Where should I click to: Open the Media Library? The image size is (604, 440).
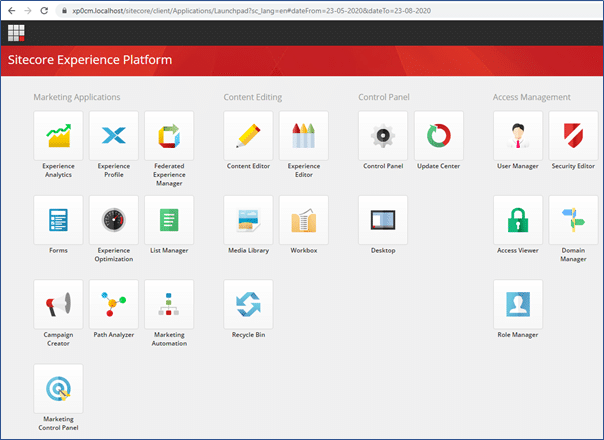pyautogui.click(x=248, y=220)
